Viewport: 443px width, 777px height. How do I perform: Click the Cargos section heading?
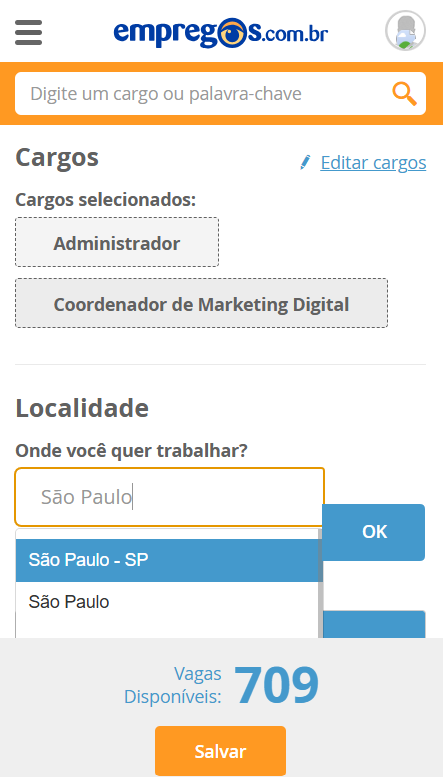click(x=57, y=158)
